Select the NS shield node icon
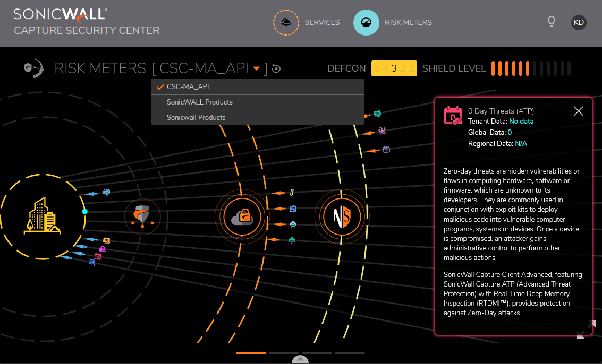 coord(342,216)
